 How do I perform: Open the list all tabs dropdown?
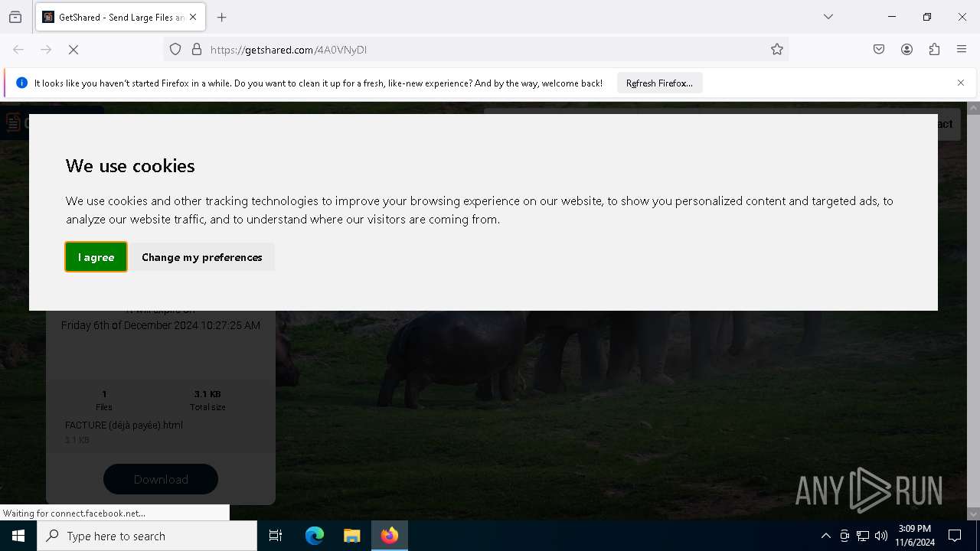tap(828, 17)
